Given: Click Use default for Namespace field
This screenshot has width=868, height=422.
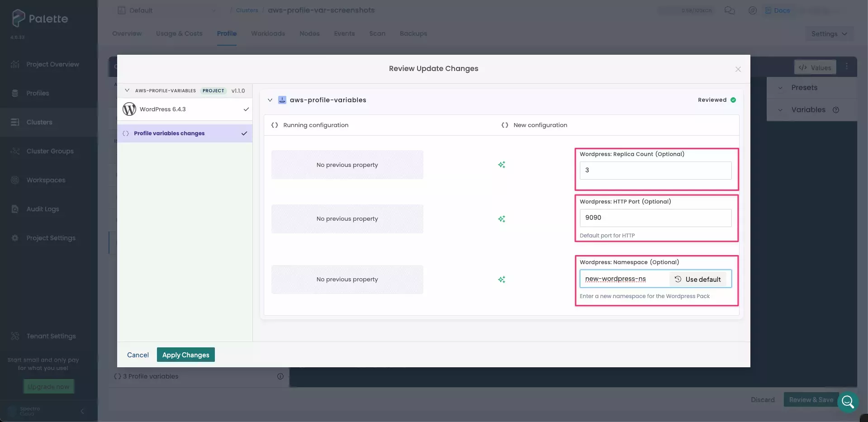Looking at the screenshot, I should [x=697, y=279].
